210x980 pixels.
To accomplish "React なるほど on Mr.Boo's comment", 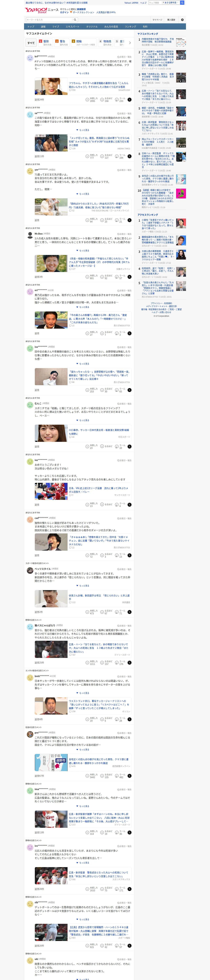I will point(106,277).
